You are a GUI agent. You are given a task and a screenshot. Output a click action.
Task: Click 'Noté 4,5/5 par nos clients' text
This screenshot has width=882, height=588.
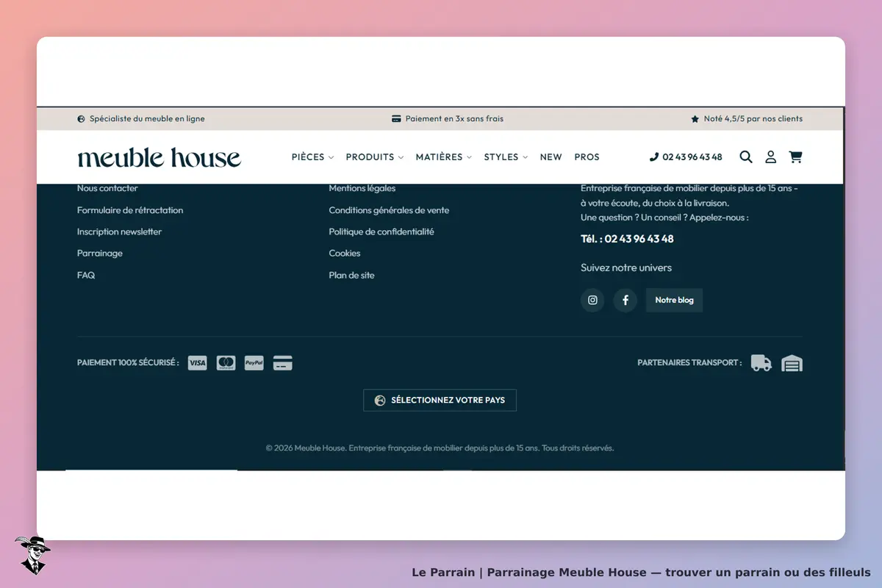coord(753,119)
